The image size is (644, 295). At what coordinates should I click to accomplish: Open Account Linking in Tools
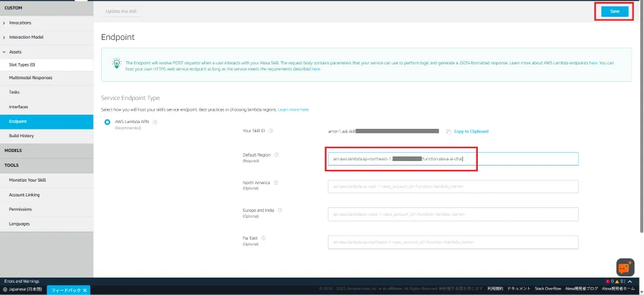coord(24,195)
